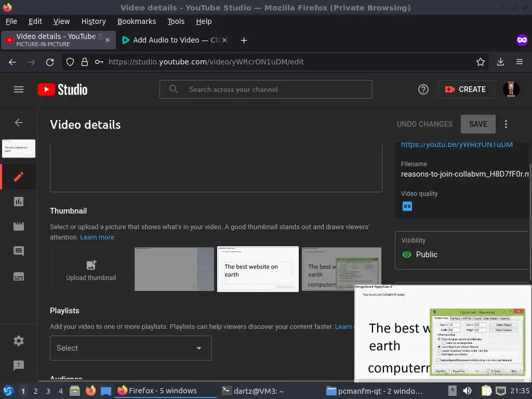Open the thumbnail Learn more link
Screen dimensions: 532x399
(x=97, y=237)
